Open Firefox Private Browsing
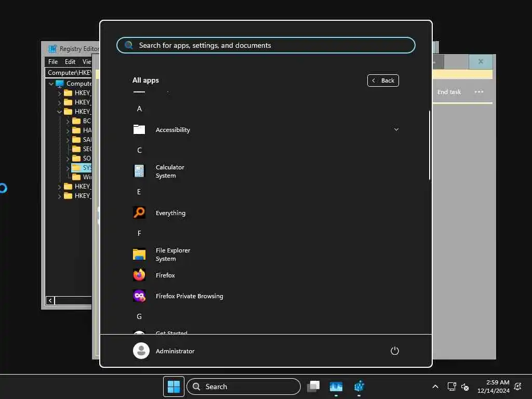Viewport: 532px width, 399px height. tap(265, 296)
